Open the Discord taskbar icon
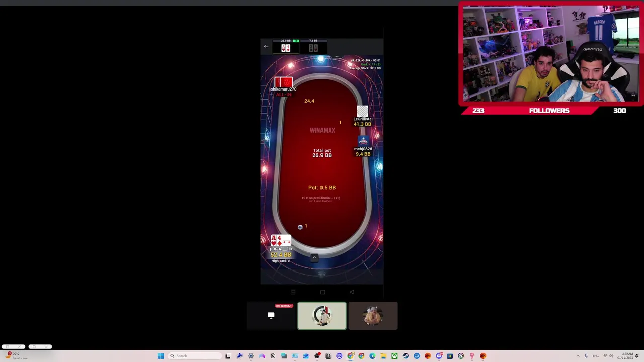644x362 pixels. point(439,356)
